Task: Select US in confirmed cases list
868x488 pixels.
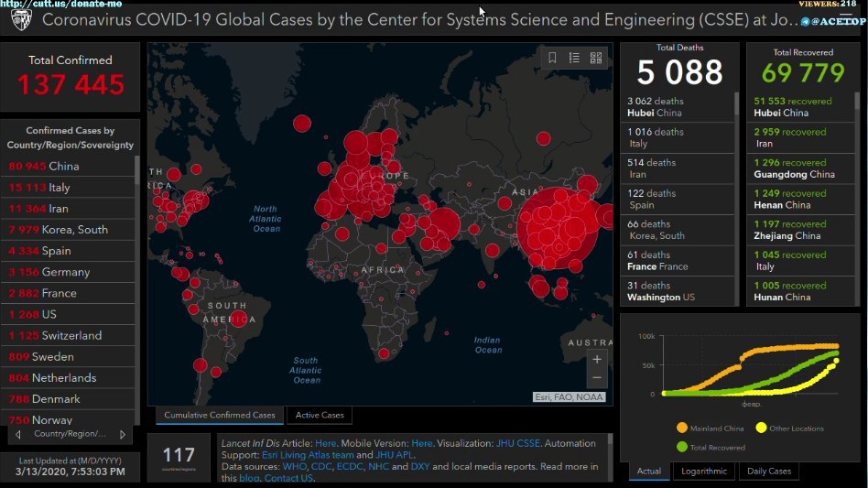Action: point(68,314)
